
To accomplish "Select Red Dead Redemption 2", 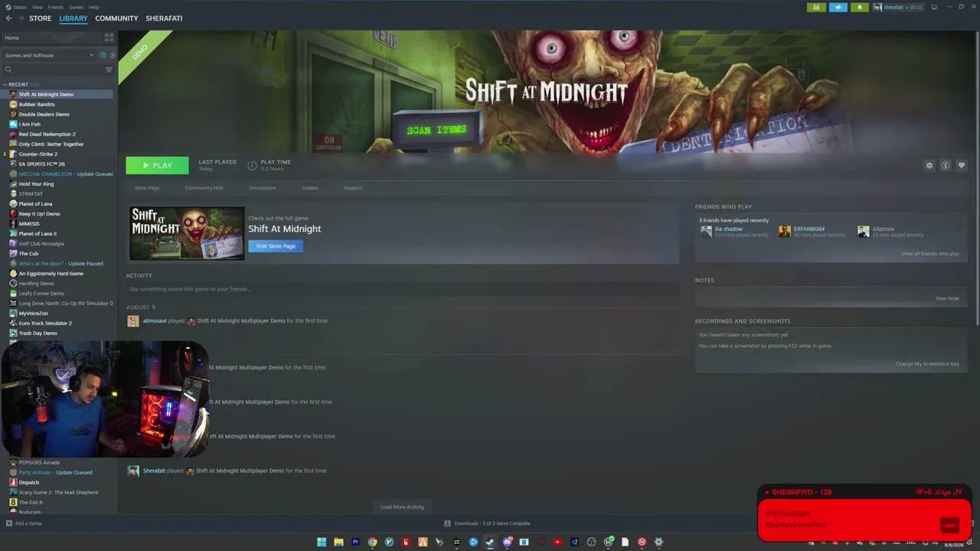I will (x=47, y=134).
